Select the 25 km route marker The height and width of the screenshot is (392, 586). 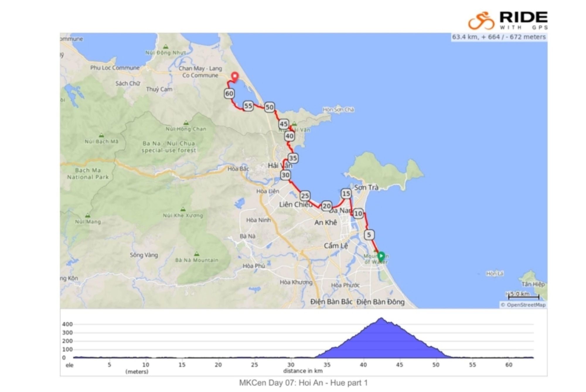[x=305, y=196]
